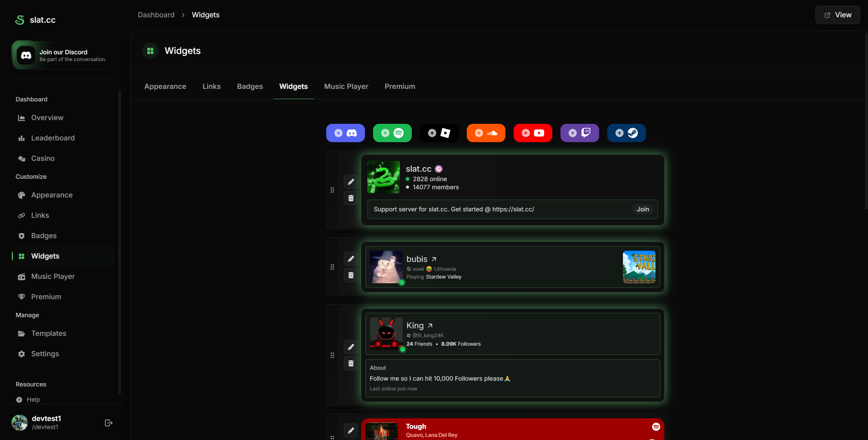
Task: Select the Widgets tab
Action: tap(293, 87)
